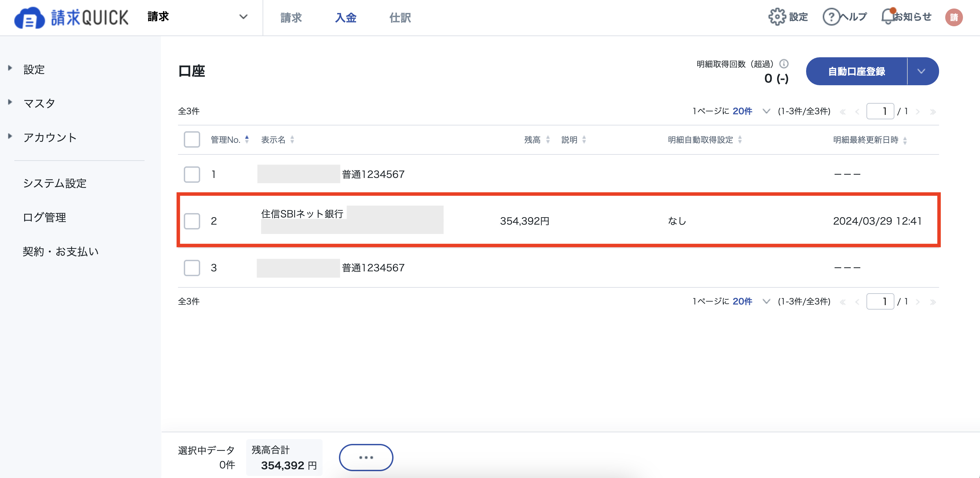
Task: Go to last page in bottom pagination
Action: [x=933, y=302]
